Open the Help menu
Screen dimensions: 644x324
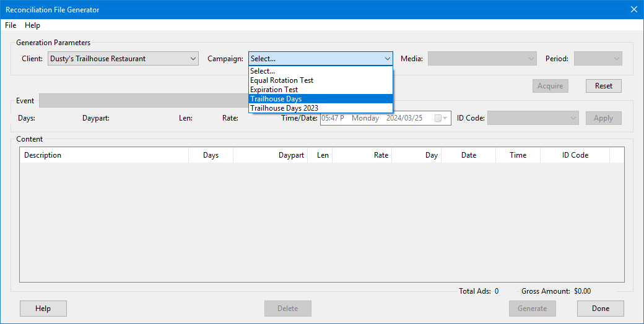32,25
